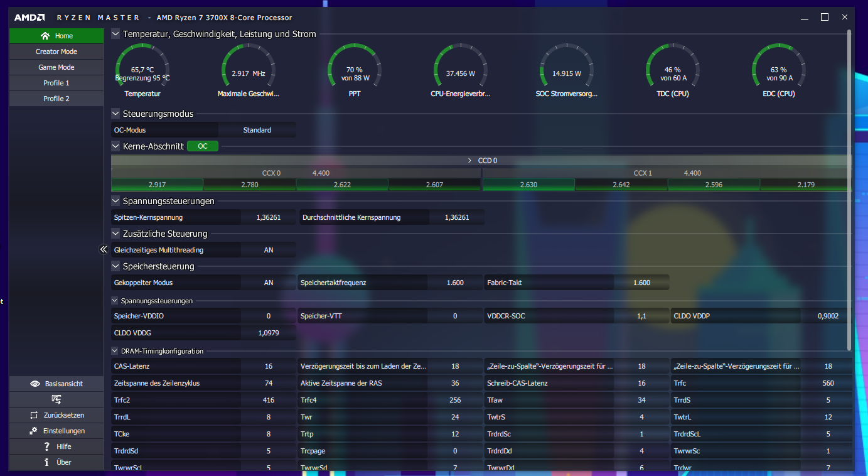This screenshot has height=476, width=868.
Task: Open Über dialog
Action: 56,462
